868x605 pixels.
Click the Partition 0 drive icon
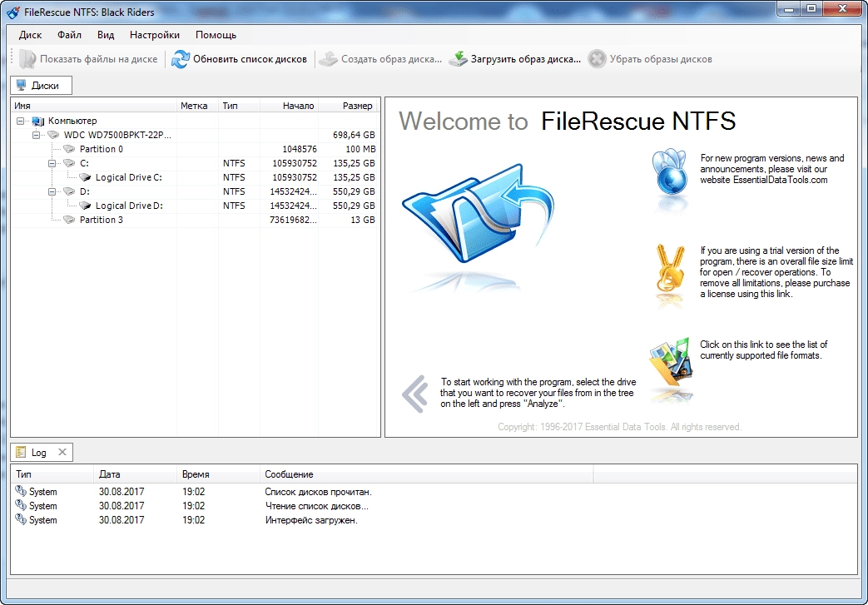[69, 149]
